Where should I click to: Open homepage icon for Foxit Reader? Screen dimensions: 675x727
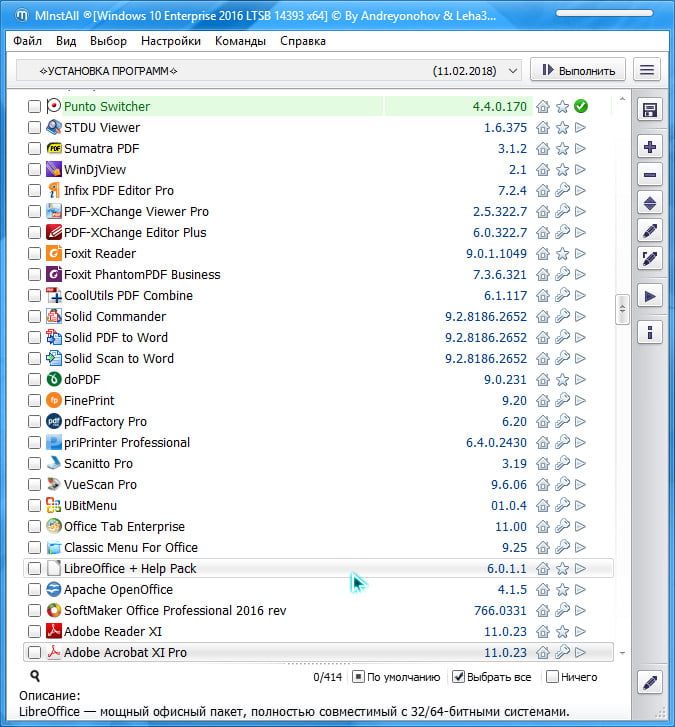coord(543,254)
